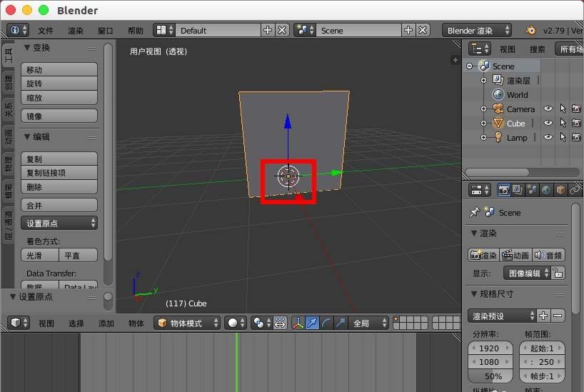Select the Object properties tab
Image resolution: width=584 pixels, height=392 pixels.
[x=560, y=190]
